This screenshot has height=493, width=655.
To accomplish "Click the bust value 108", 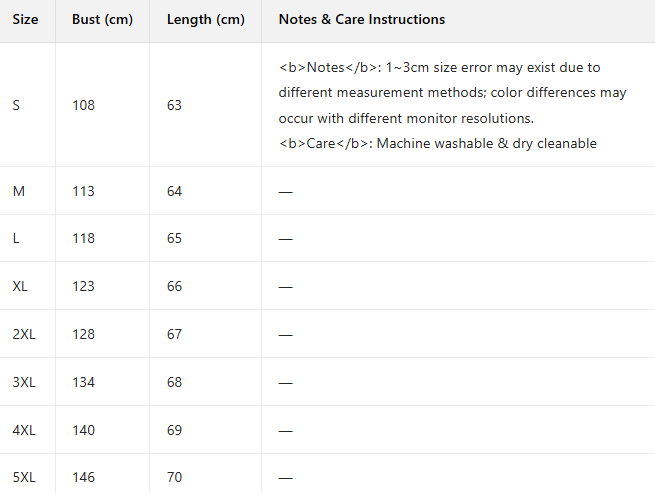I will click(84, 105).
